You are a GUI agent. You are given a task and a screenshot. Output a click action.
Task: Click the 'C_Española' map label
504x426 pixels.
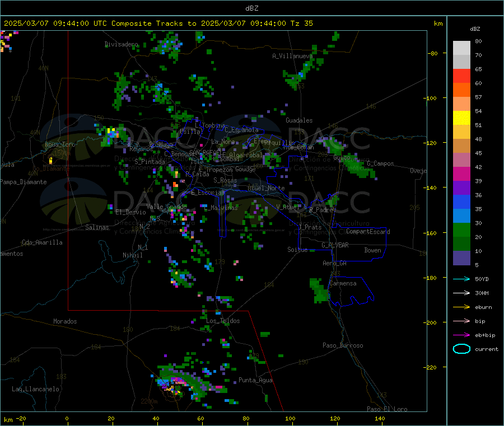coord(241,130)
